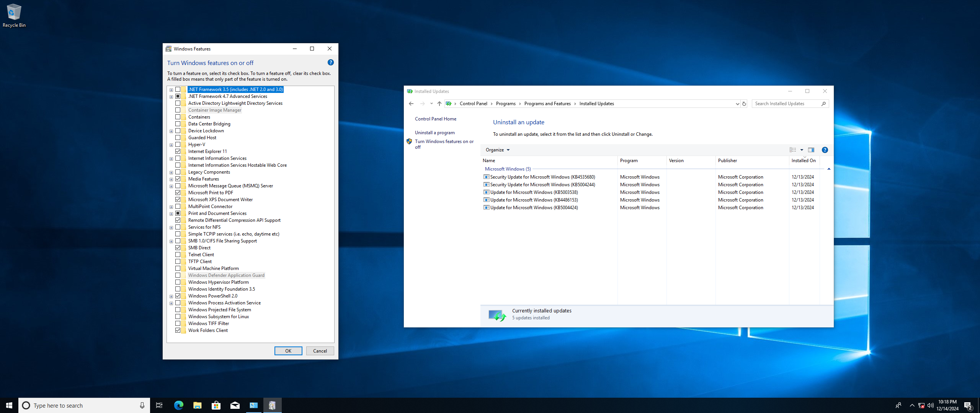Enable .NET Framework 3.5 checkbox
980x413 pixels.
tap(178, 89)
